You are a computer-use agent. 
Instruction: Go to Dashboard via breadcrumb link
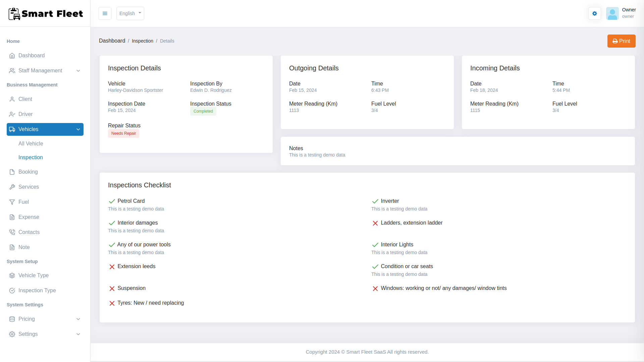[x=112, y=41]
